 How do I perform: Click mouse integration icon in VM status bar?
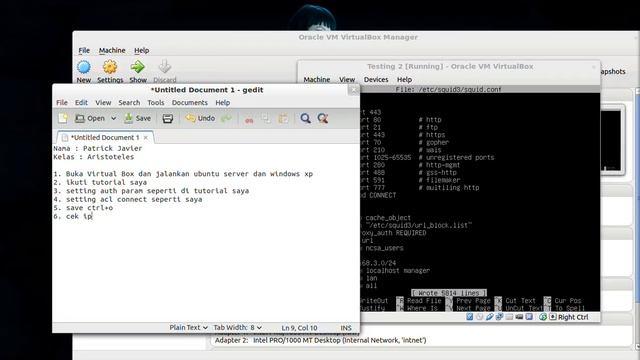pyautogui.click(x=542, y=317)
